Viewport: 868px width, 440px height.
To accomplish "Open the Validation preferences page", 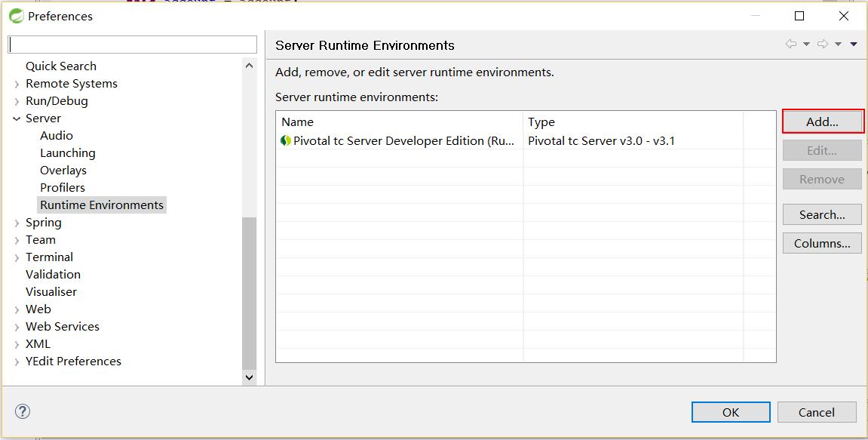I will tap(53, 275).
